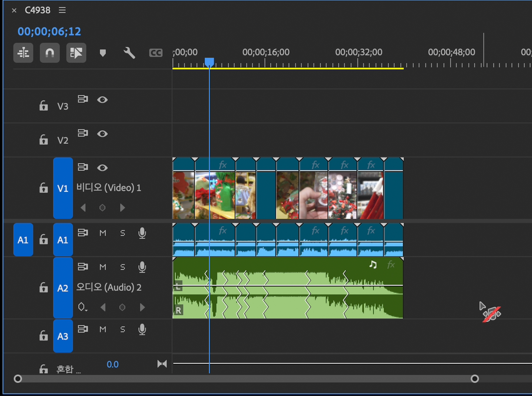Select the C4938 sequence tab

38,10
